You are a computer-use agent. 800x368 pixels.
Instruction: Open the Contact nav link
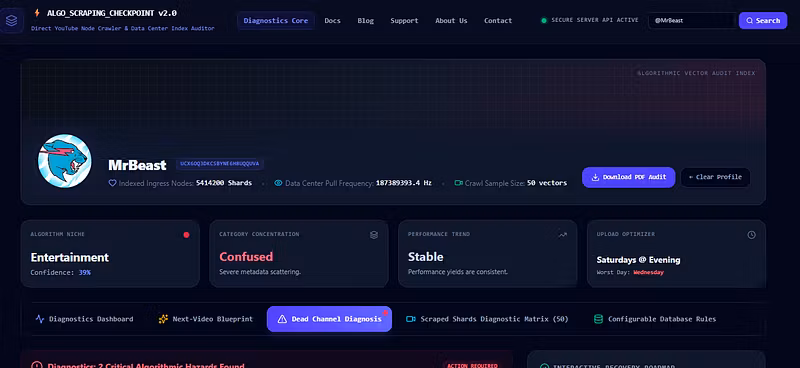pyautogui.click(x=498, y=21)
